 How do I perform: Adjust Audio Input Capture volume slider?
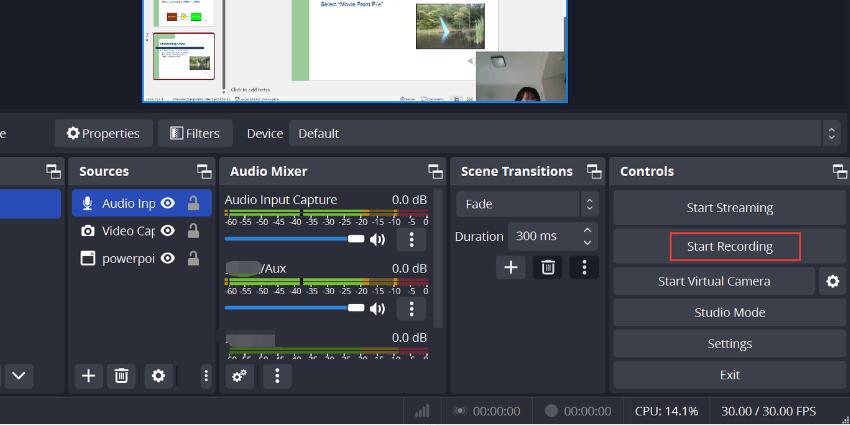pyautogui.click(x=294, y=239)
